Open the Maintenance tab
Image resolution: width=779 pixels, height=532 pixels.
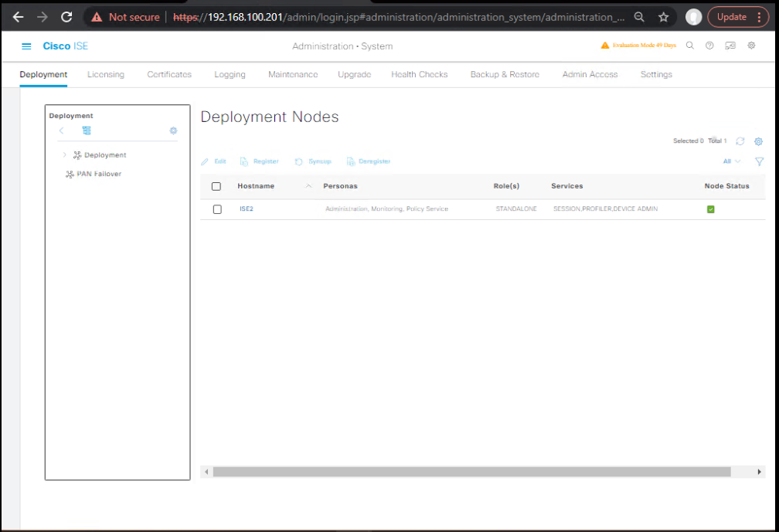pyautogui.click(x=293, y=74)
